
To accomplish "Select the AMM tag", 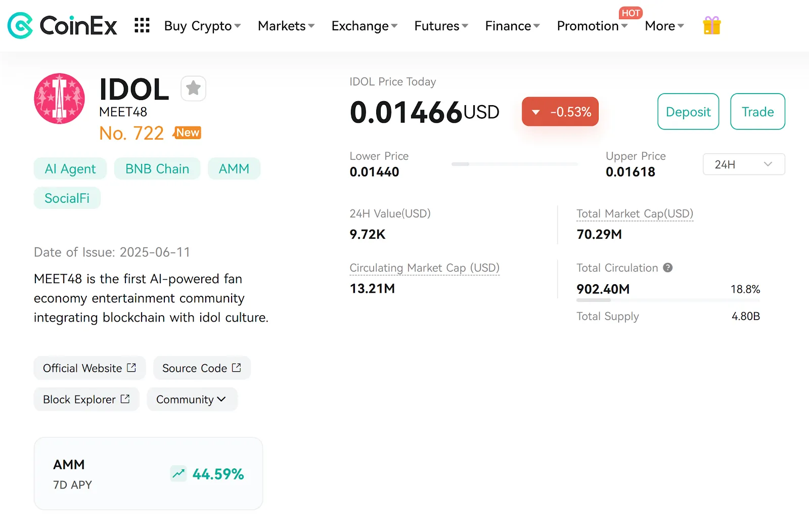I will coord(234,168).
